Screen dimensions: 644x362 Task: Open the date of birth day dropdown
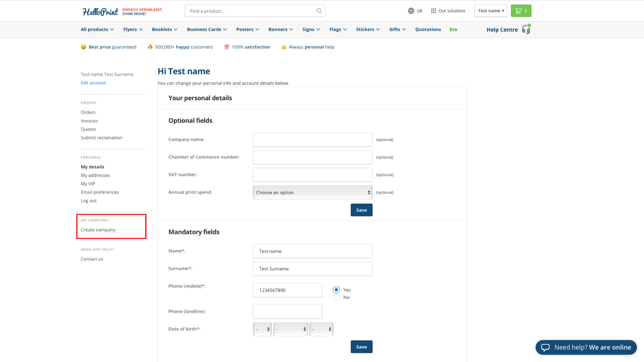point(262,329)
